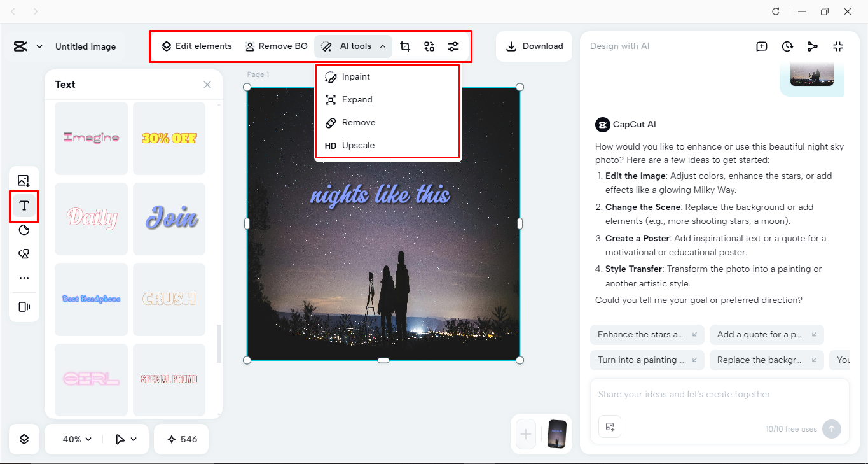Click the Download button

[x=535, y=46]
